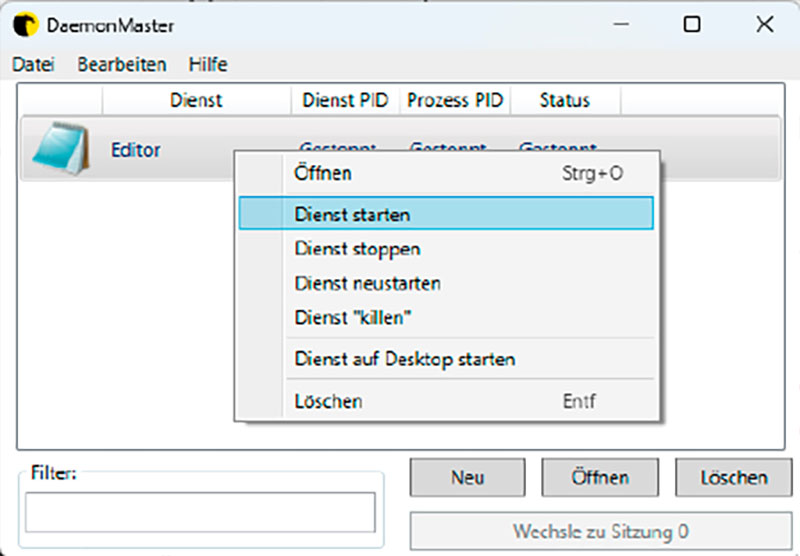Click the Wechsle zu Sitzung 0 button
Screen dimensions: 800x556
click(601, 532)
